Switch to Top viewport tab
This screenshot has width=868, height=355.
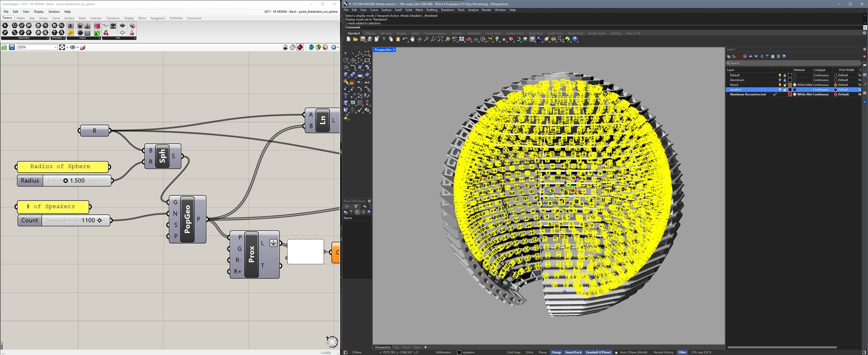click(x=396, y=347)
